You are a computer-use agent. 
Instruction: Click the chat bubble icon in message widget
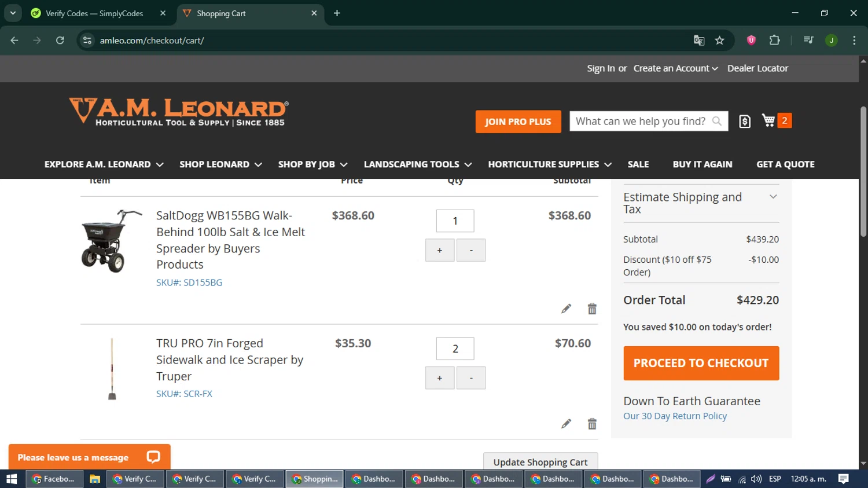(x=153, y=457)
